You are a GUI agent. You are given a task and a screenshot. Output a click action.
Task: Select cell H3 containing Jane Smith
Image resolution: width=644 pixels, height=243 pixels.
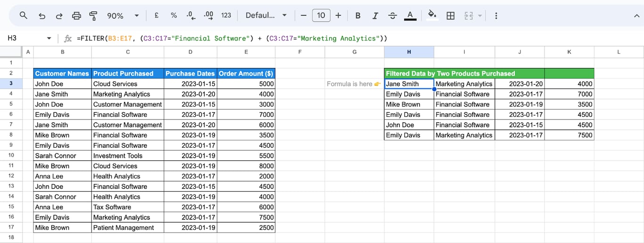coord(409,84)
